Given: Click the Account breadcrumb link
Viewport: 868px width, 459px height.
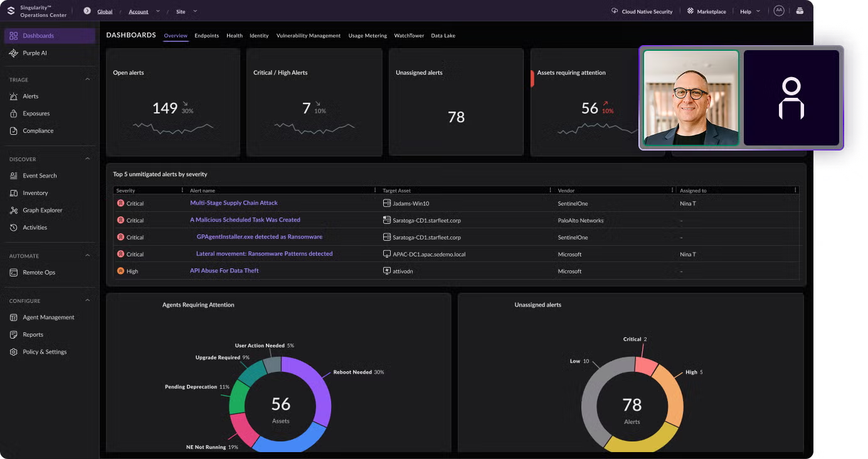Looking at the screenshot, I should 139,11.
